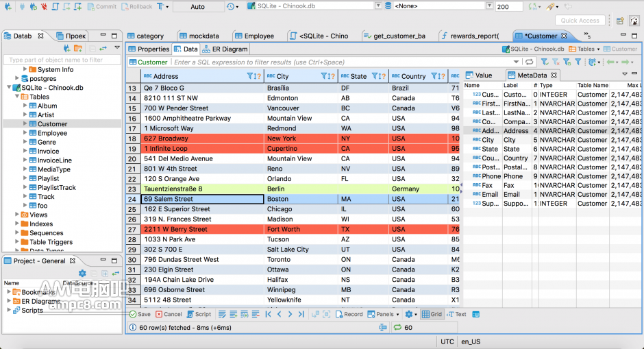Click the row count refresh icon beside 60

[397, 327]
